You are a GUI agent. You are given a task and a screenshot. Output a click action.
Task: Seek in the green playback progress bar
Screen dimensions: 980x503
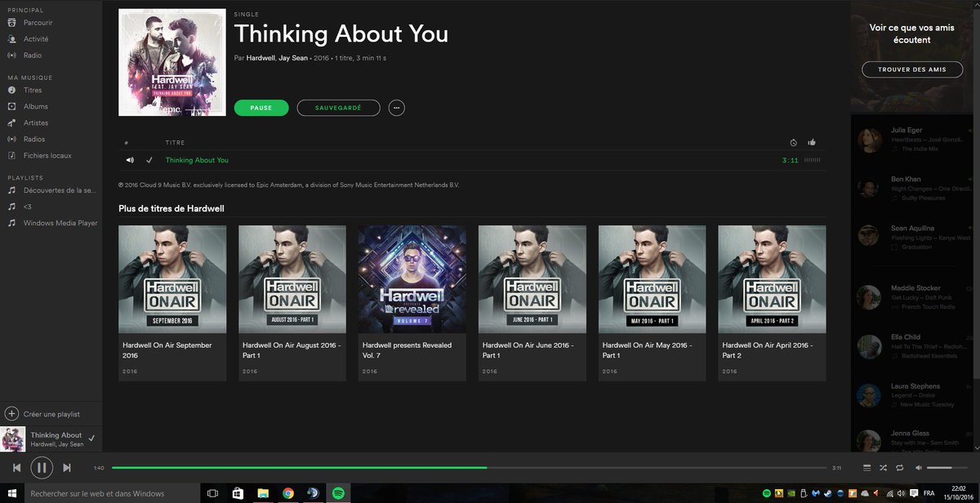(x=469, y=468)
